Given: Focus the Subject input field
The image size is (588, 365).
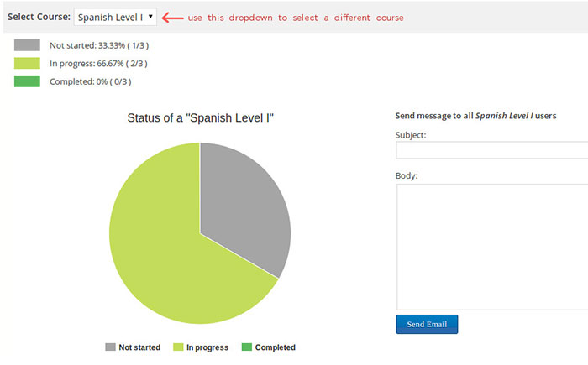Looking at the screenshot, I should tap(491, 150).
